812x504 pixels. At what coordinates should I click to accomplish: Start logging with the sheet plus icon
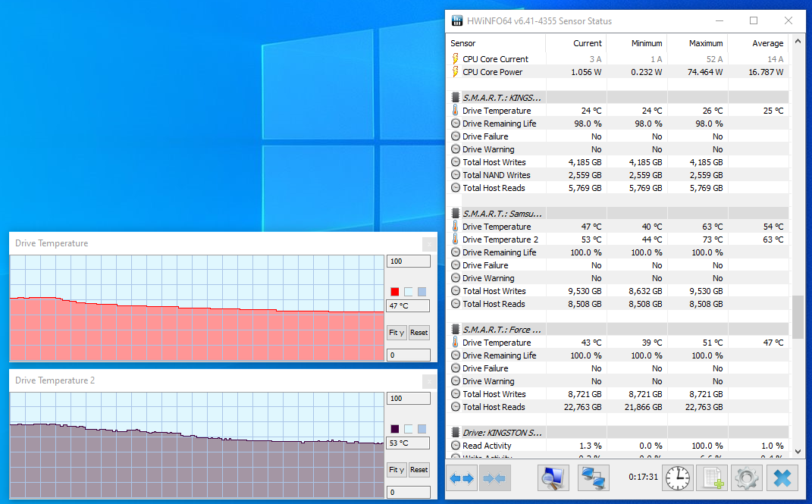click(713, 478)
